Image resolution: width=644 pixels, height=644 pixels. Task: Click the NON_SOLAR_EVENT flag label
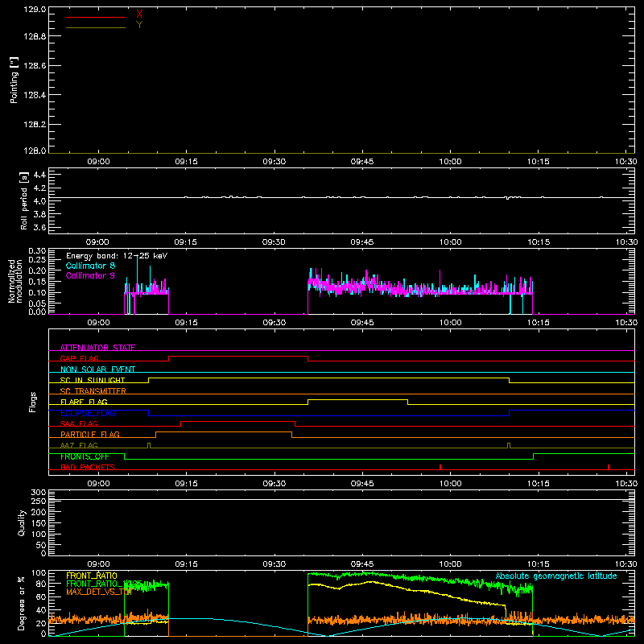click(97, 369)
